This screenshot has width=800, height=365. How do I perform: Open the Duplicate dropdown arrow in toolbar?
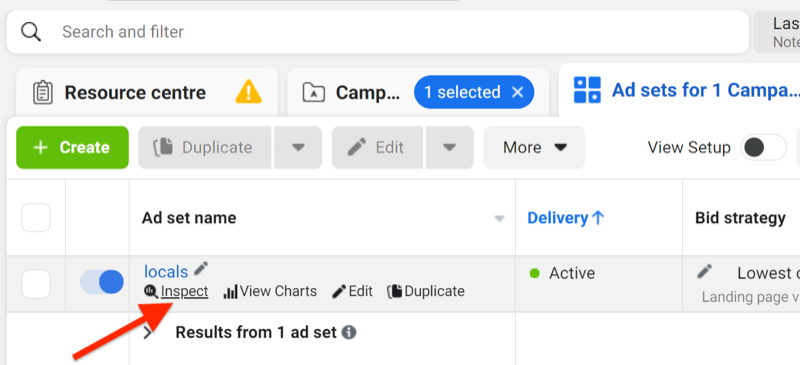point(298,148)
